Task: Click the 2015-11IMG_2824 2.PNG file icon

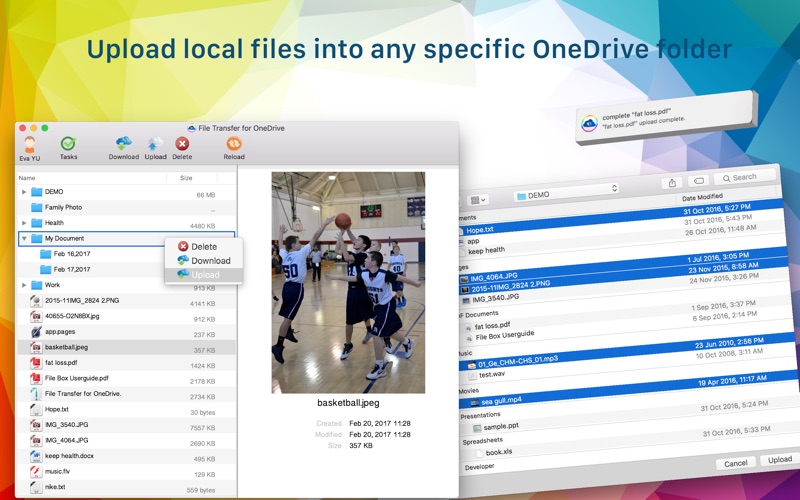Action: [x=36, y=301]
